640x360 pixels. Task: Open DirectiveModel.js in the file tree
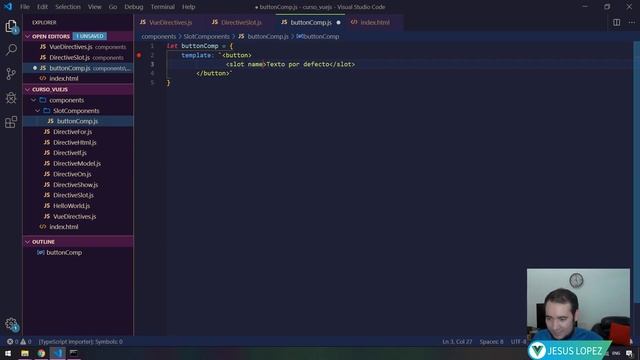pos(78,164)
